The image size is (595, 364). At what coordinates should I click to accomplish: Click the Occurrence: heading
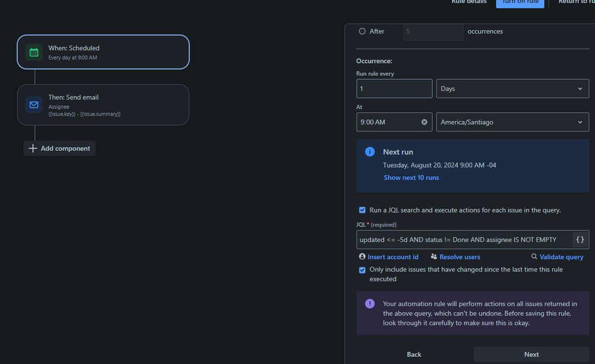pyautogui.click(x=374, y=61)
